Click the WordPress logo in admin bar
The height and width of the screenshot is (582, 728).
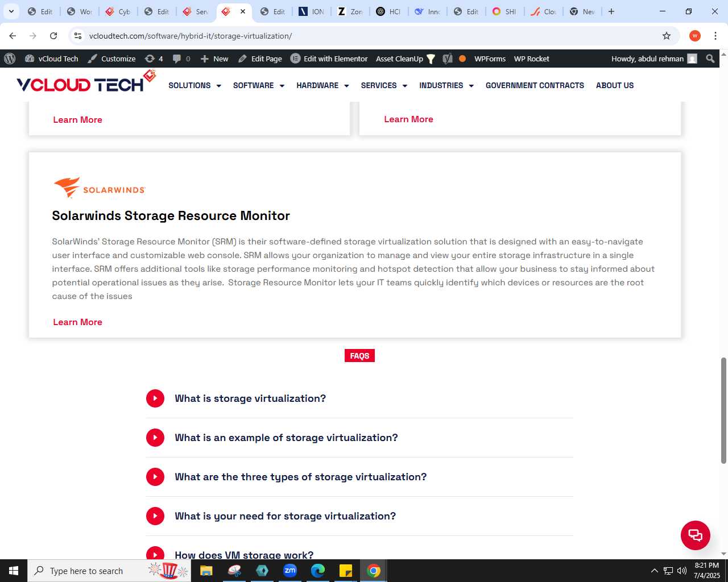[x=10, y=59]
